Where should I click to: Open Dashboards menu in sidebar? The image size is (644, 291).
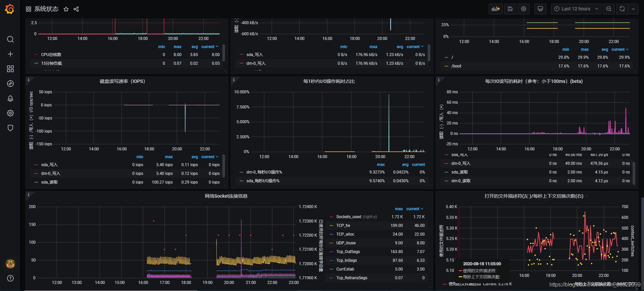pyautogui.click(x=10, y=69)
